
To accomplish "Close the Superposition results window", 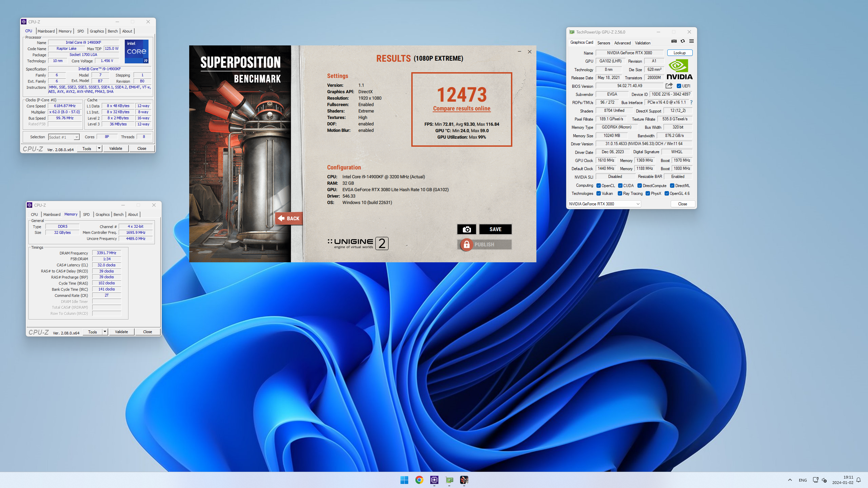I will click(x=530, y=52).
